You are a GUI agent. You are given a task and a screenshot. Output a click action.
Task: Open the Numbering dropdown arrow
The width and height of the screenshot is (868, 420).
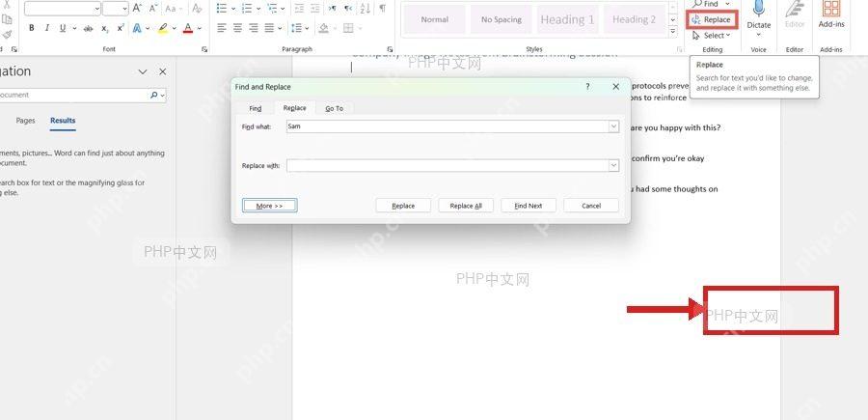258,9
